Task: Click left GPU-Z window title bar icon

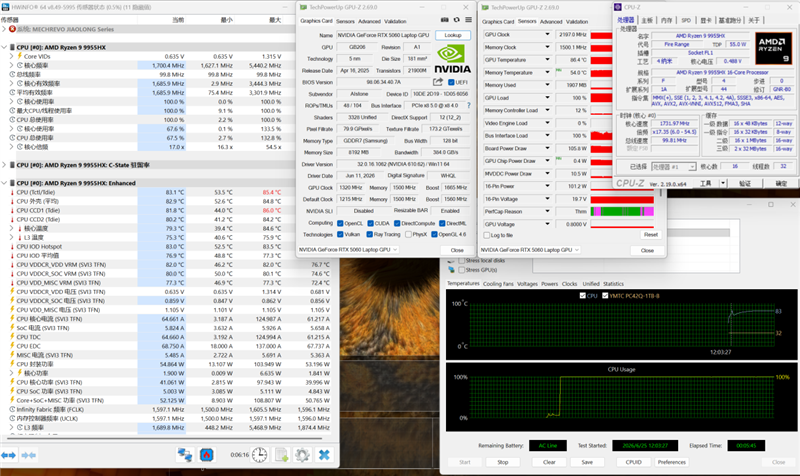Action: click(x=303, y=8)
